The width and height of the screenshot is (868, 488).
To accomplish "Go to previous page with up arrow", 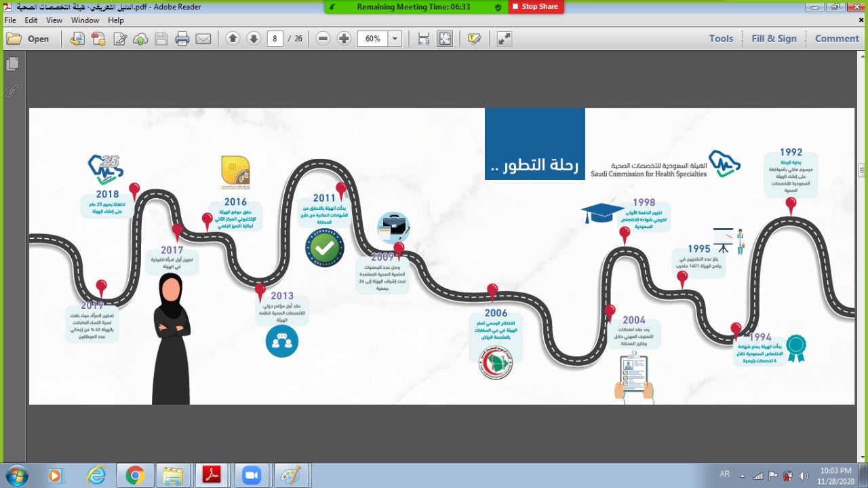I will pos(233,39).
